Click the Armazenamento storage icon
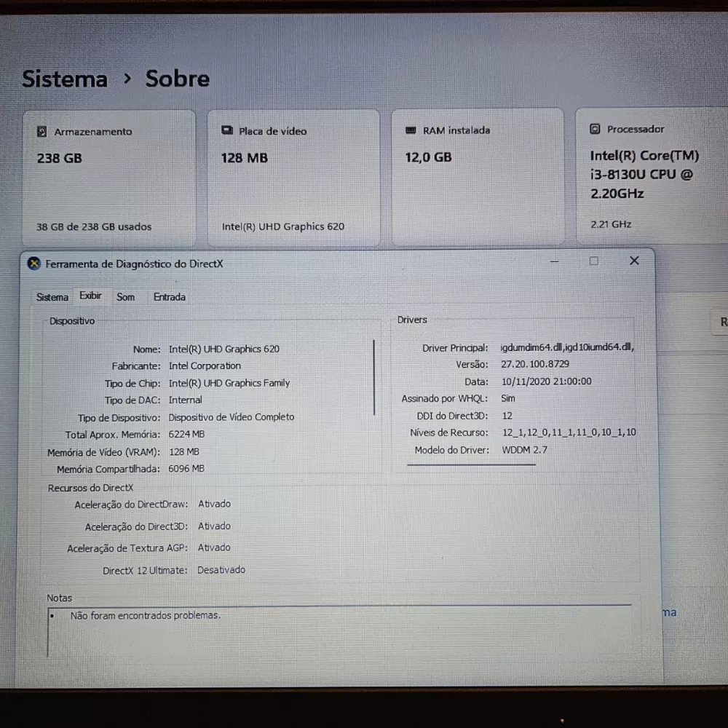 pos(41,131)
